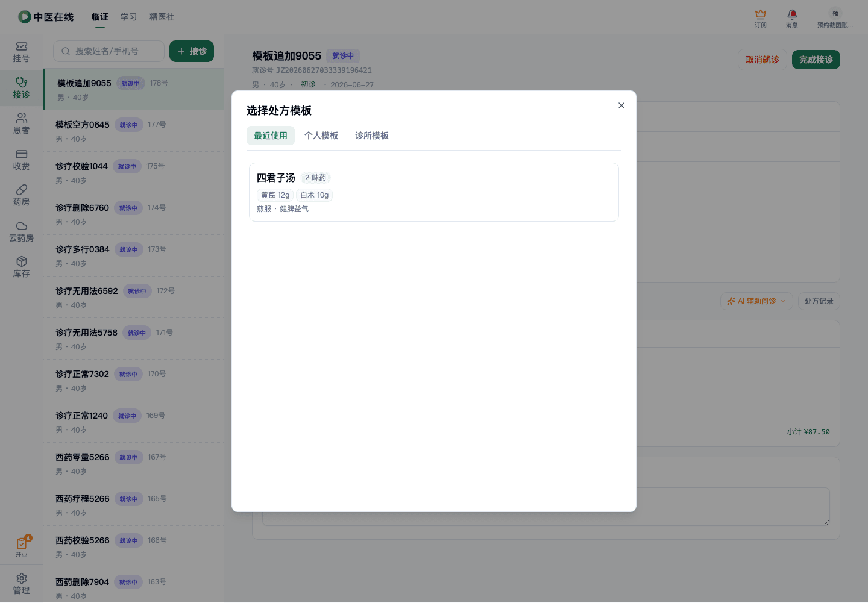
Task: Select patient 西药删除7904 in the list
Action: tap(134, 586)
